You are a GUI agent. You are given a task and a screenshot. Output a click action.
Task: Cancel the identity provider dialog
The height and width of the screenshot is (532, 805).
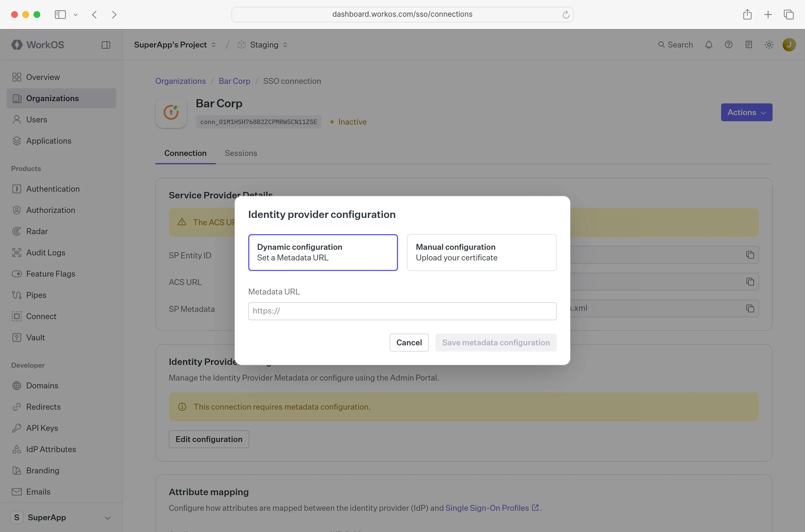click(x=409, y=343)
